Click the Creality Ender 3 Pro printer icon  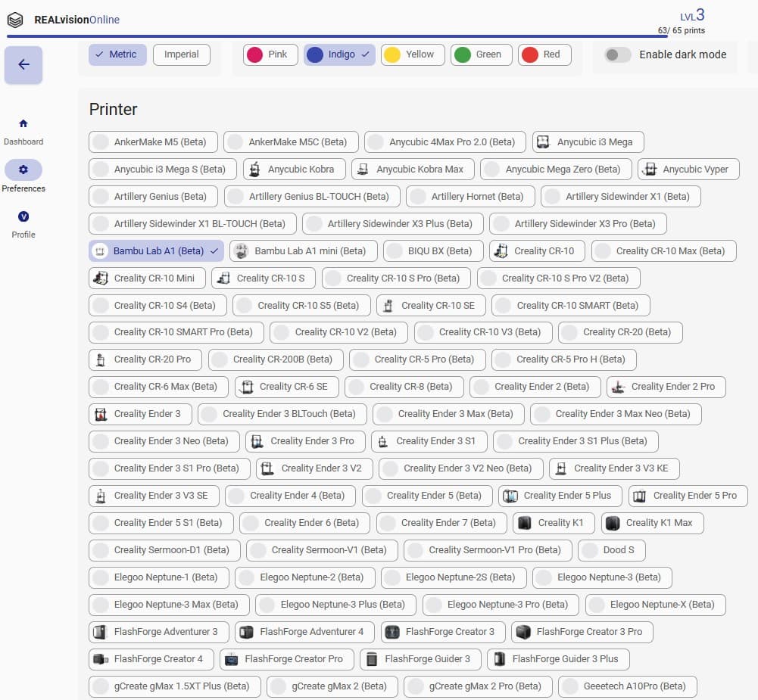click(x=257, y=441)
